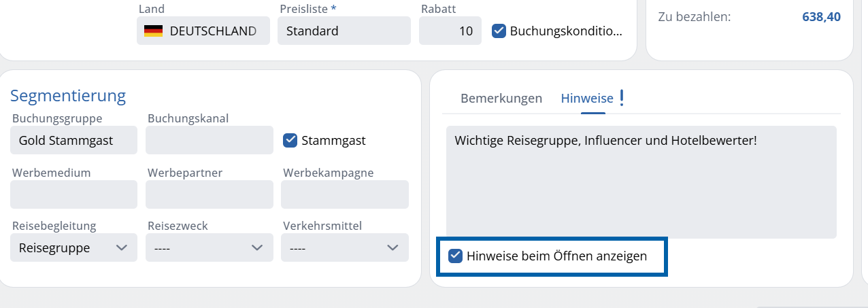
Task: Open the Reisebegleitung dropdown
Action: (x=73, y=247)
